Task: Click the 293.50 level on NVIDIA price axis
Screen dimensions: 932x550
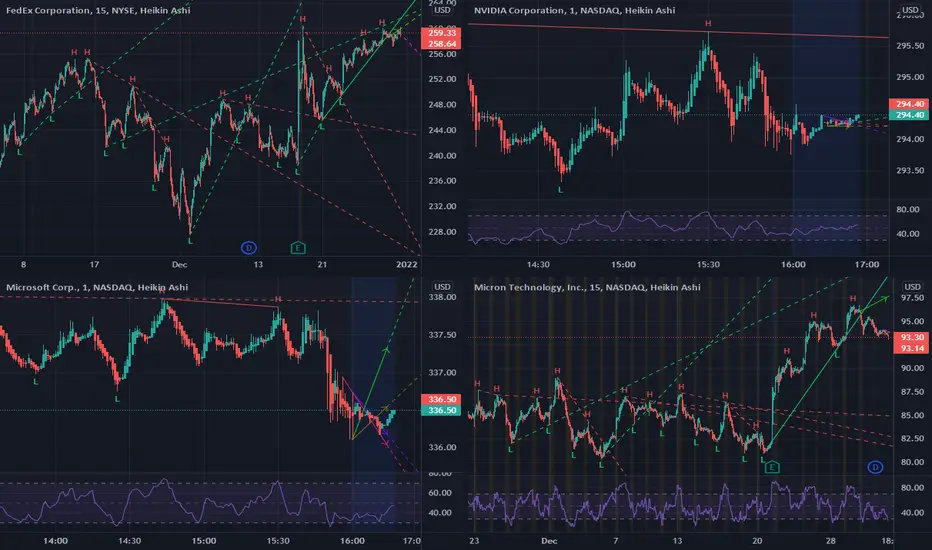Action: 910,170
